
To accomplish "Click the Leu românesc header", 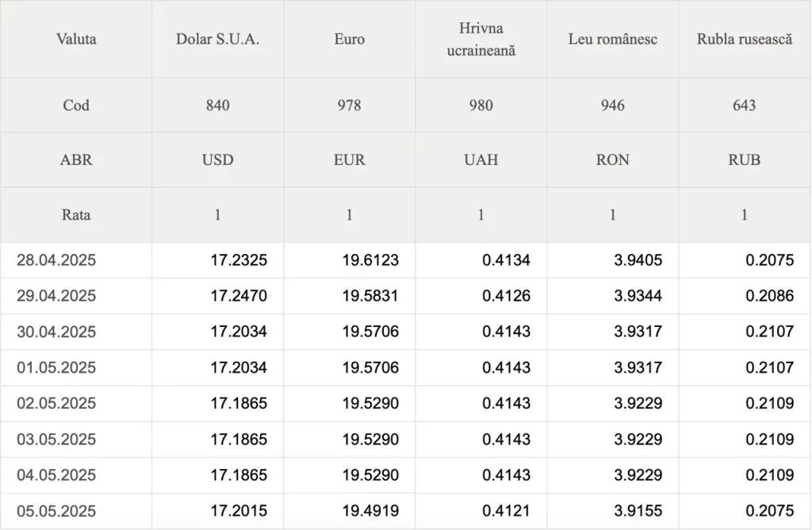I will pos(613,40).
